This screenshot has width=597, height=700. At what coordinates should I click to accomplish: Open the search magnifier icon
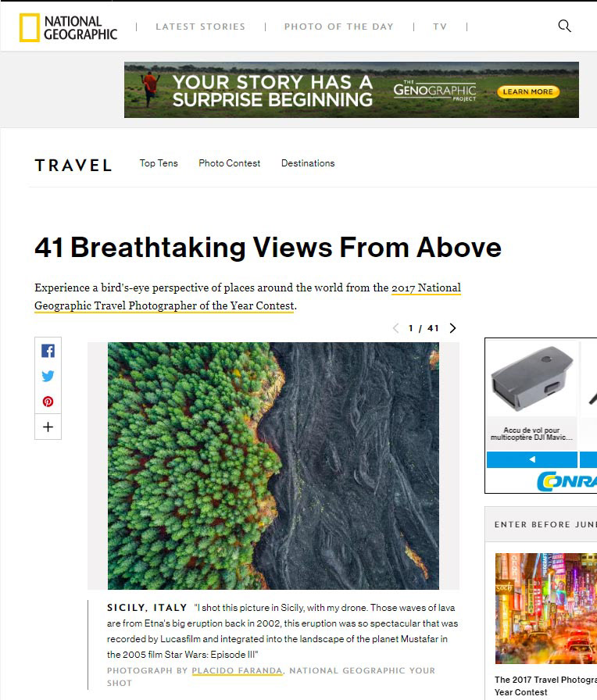(x=564, y=27)
